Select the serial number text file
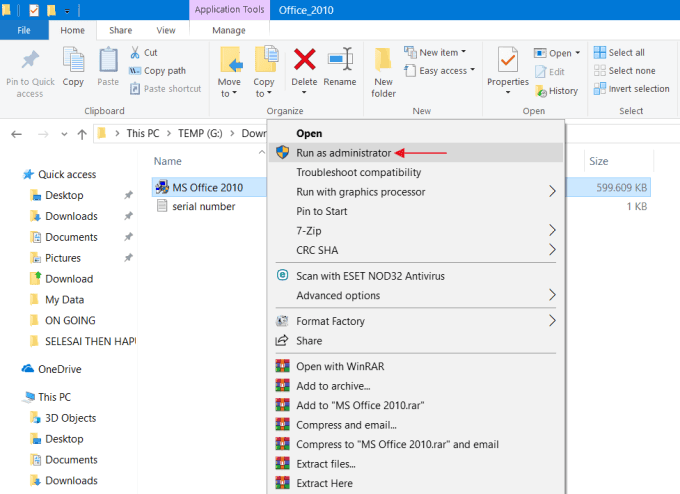The image size is (680, 494). (x=203, y=206)
